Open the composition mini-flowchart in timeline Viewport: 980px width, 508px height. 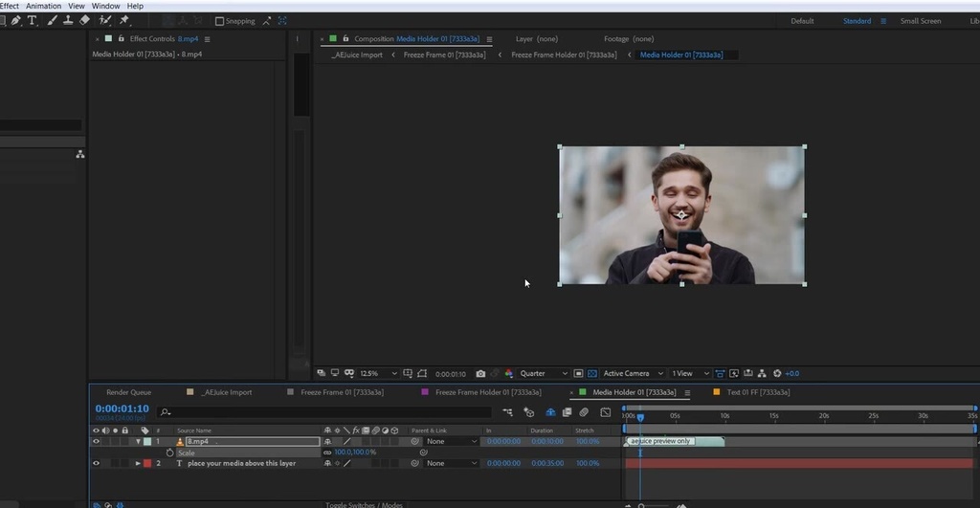pos(507,412)
